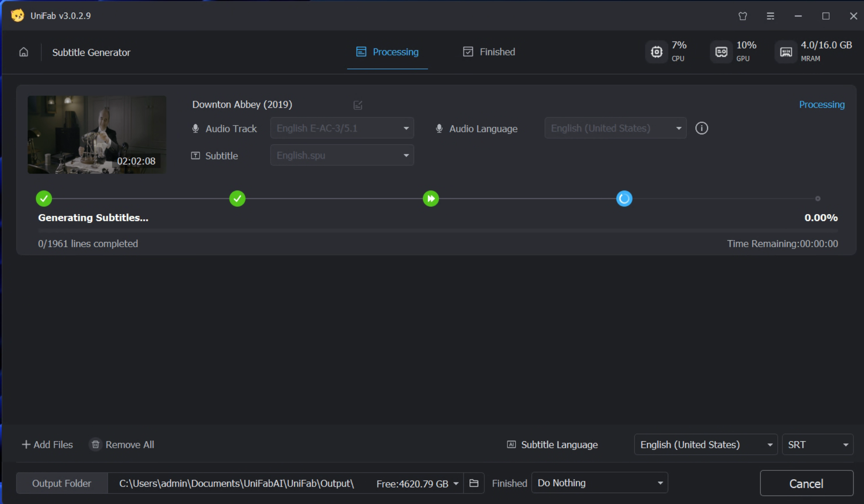
Task: Click the blue in-progress step marker
Action: click(624, 199)
